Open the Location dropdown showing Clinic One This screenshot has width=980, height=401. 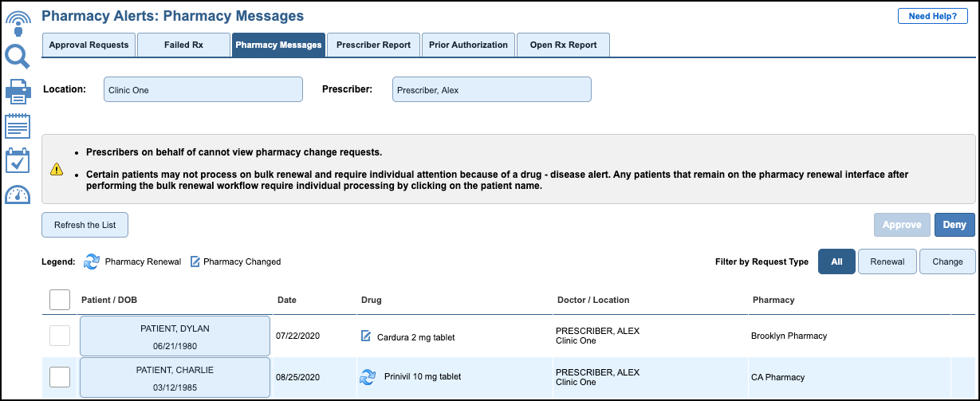point(203,89)
